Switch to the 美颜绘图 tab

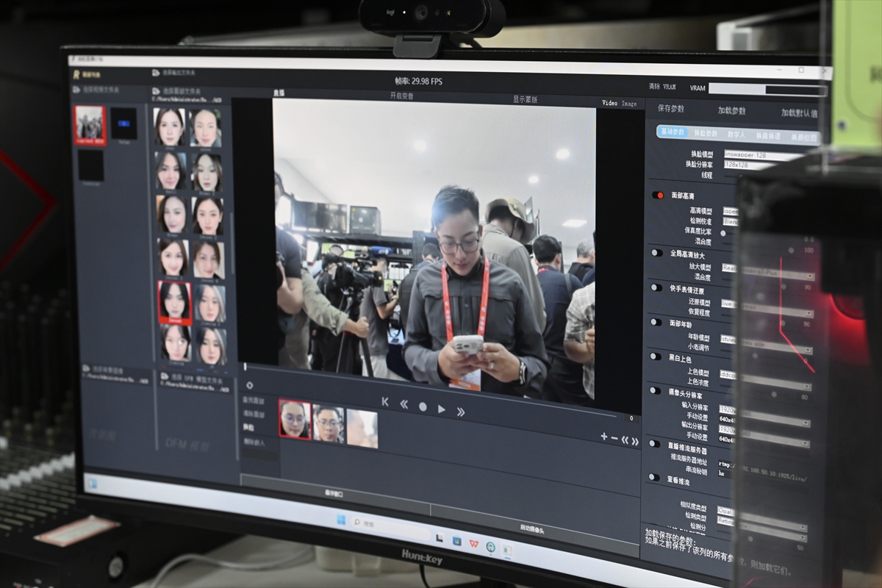(x=804, y=138)
